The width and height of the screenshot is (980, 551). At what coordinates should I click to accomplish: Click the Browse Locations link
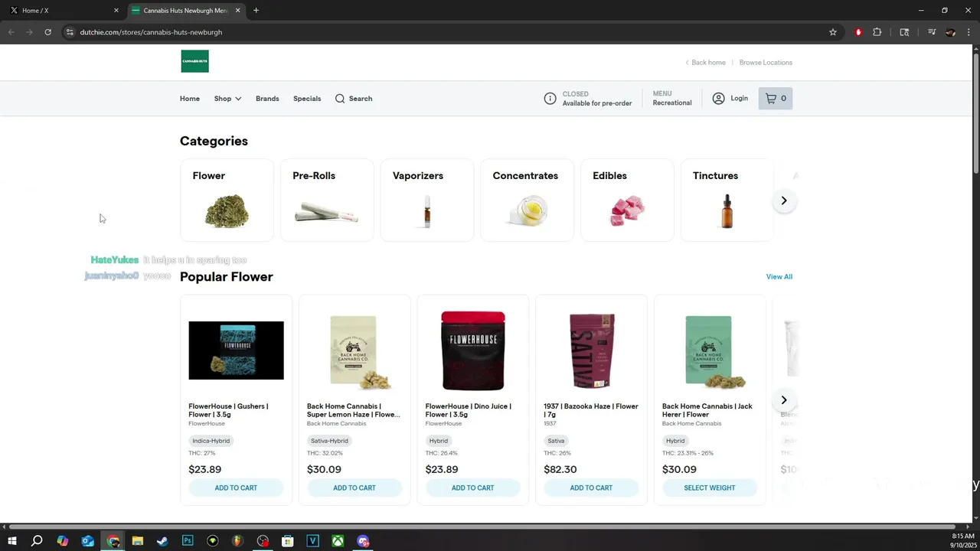pos(766,62)
